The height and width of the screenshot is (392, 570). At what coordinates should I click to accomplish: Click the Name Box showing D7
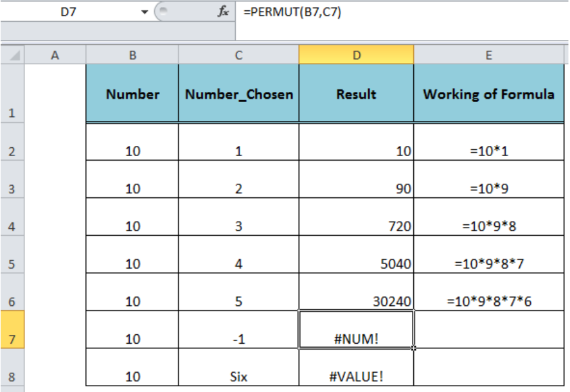click(x=68, y=12)
